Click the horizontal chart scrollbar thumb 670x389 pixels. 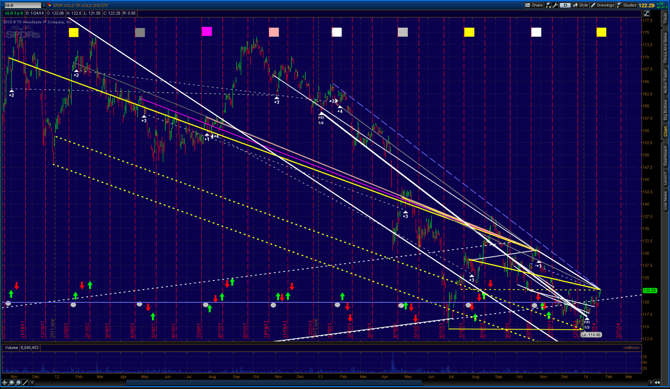274,383
